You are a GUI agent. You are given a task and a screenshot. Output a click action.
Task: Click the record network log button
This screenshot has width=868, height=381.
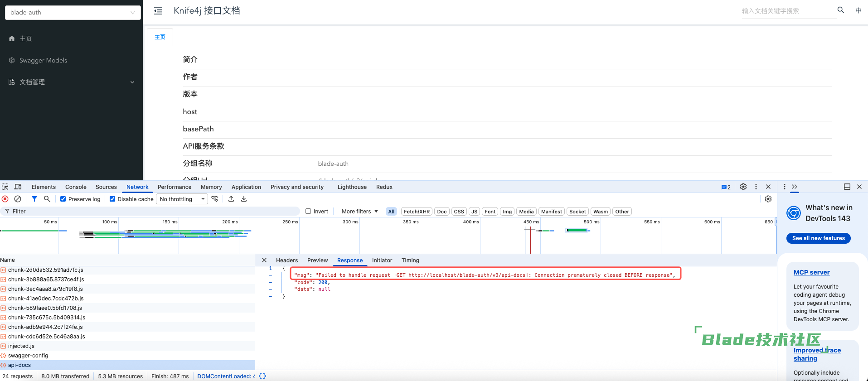(5, 199)
